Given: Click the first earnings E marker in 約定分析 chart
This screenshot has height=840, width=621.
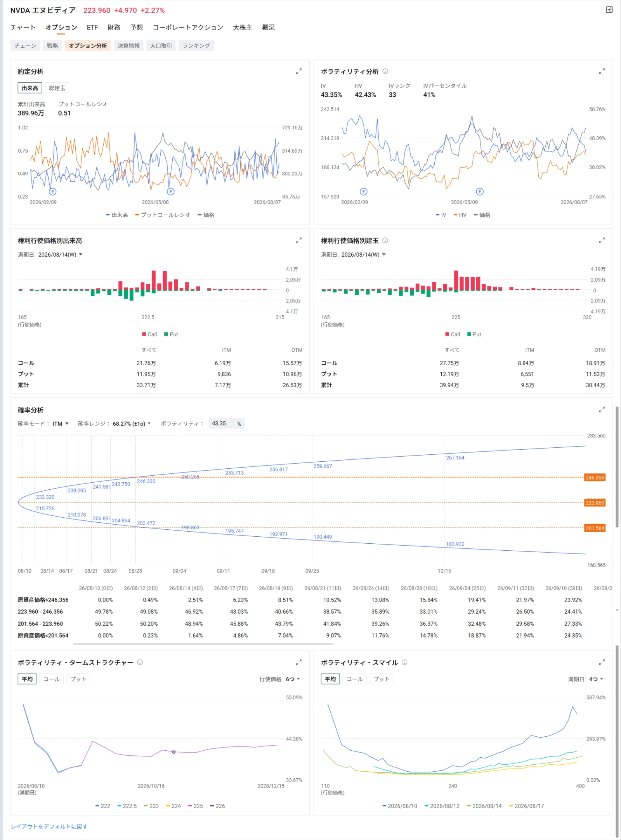Looking at the screenshot, I should (53, 191).
